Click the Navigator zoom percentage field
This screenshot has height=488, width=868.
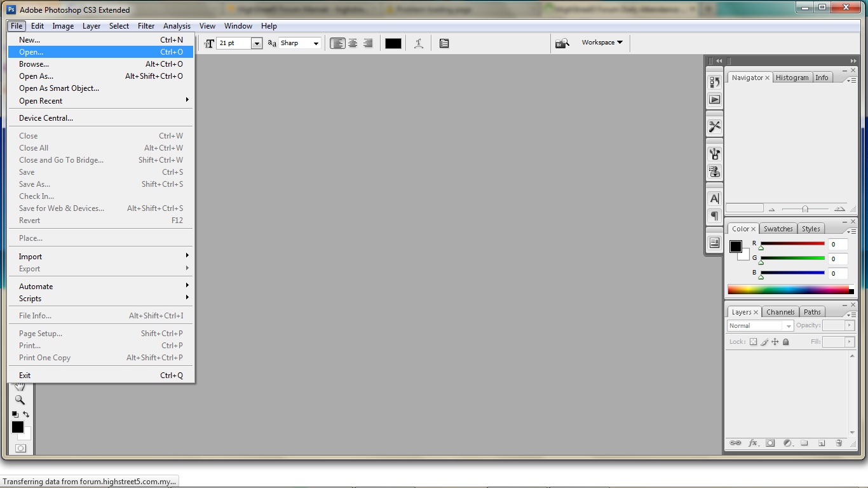pos(745,208)
